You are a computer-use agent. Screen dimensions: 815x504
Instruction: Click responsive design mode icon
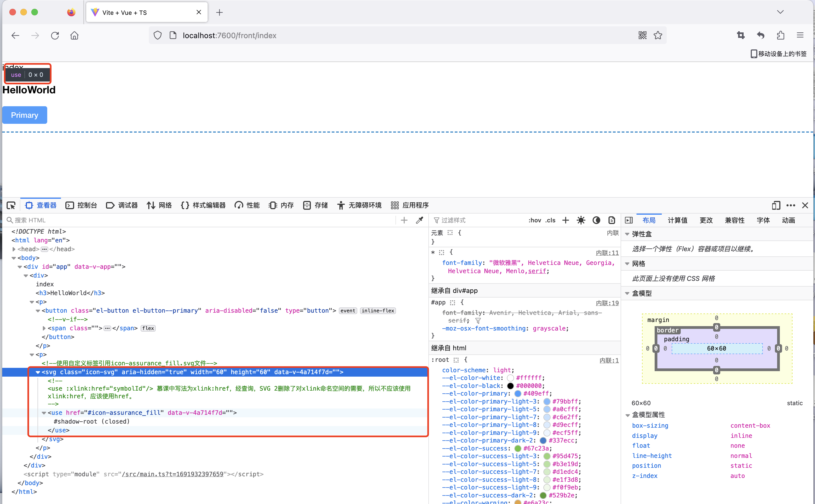[776, 205]
